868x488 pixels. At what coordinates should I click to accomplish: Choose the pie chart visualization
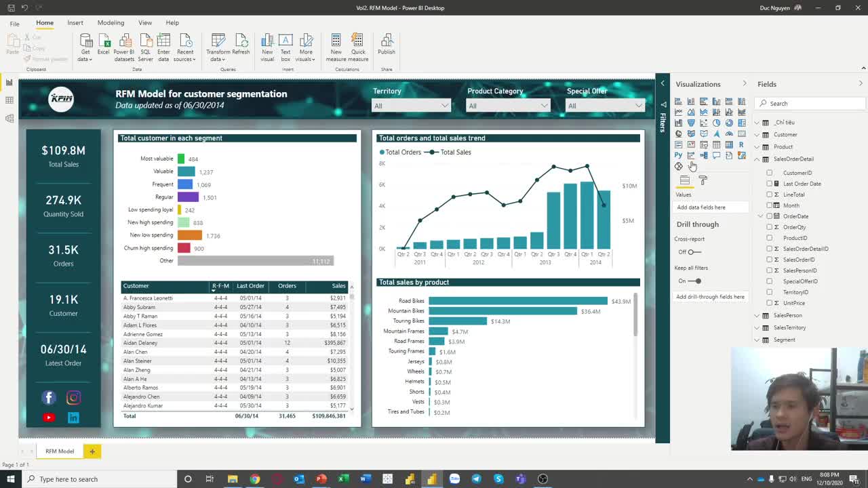716,123
